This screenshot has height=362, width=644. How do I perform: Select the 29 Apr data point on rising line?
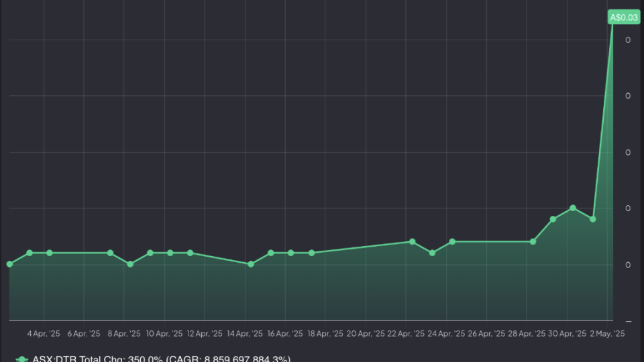(x=553, y=219)
